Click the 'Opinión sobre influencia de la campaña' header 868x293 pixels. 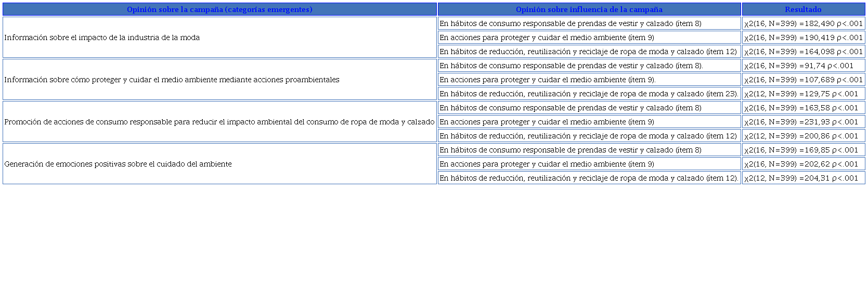click(x=589, y=9)
